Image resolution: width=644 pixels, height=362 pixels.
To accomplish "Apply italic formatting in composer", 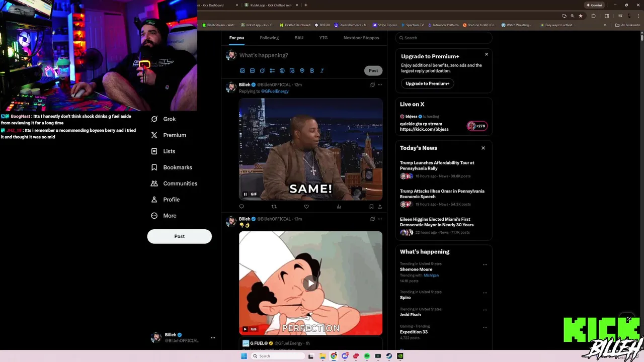I will [322, 71].
